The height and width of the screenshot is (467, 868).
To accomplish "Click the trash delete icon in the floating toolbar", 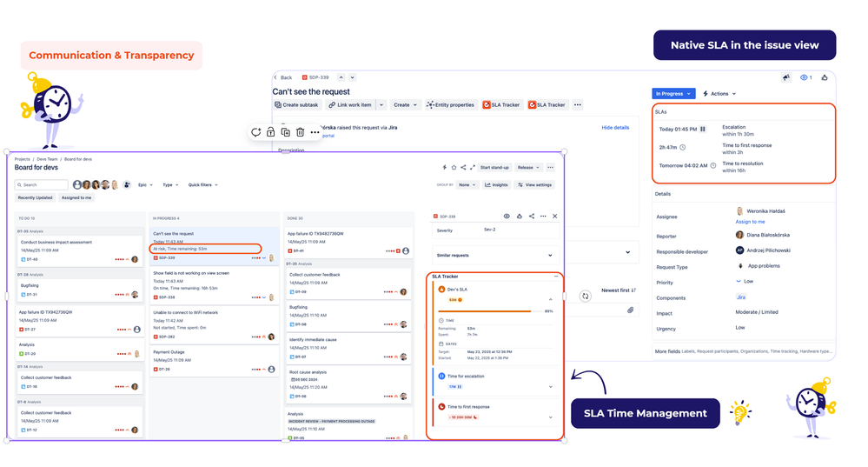I will click(x=300, y=132).
